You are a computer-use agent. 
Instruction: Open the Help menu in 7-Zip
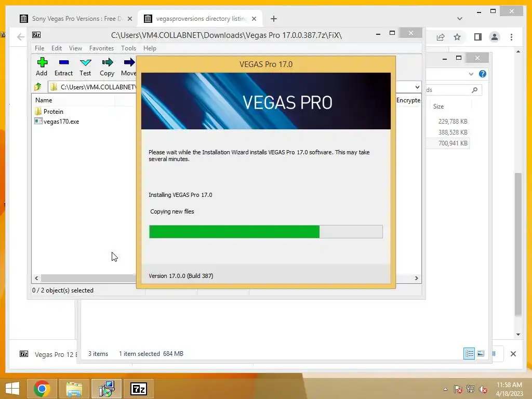(x=150, y=48)
